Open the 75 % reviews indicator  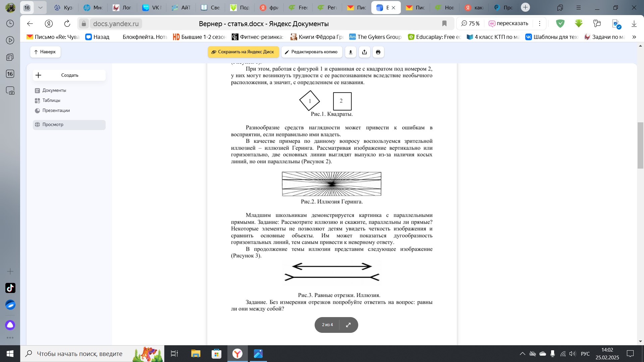point(470,23)
